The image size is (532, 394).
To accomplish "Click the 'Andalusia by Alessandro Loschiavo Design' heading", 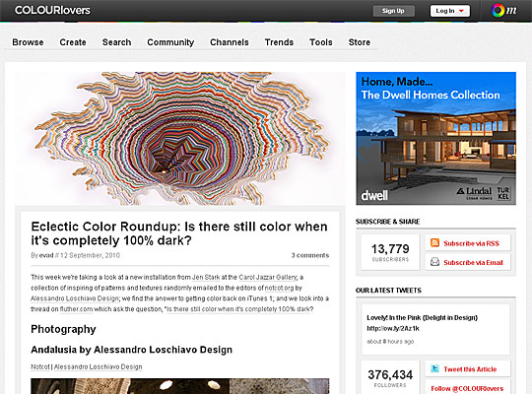I will pos(132,350).
